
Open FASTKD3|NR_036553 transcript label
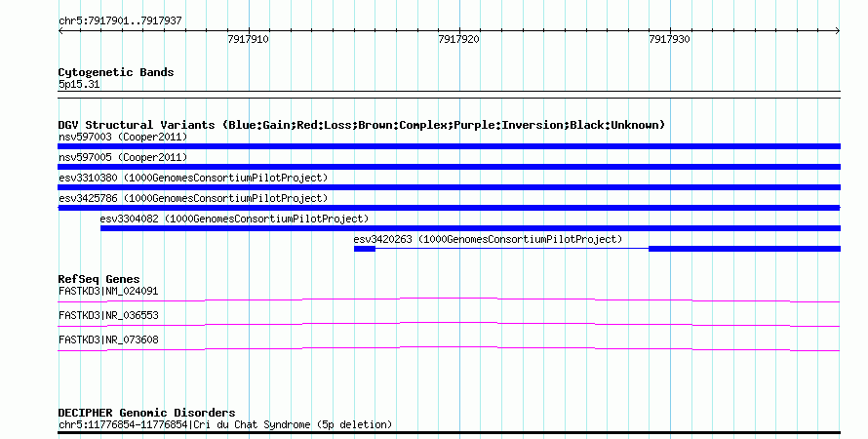[x=108, y=315]
